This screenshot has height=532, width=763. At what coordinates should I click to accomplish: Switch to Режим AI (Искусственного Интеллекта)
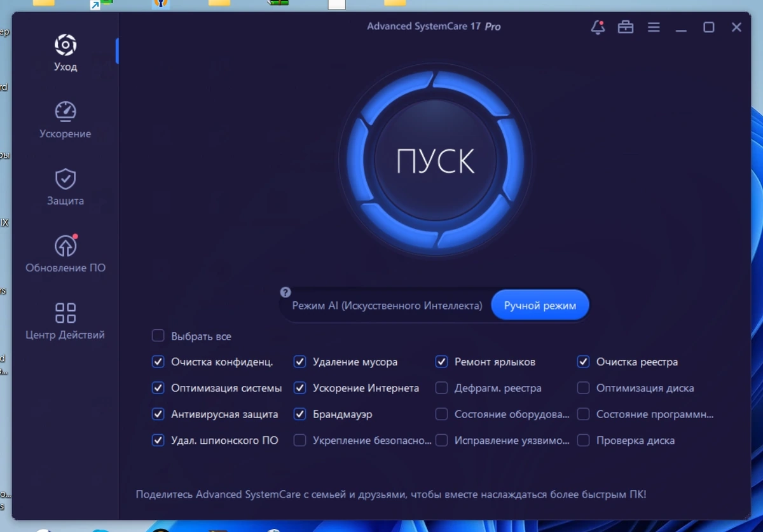tap(387, 306)
